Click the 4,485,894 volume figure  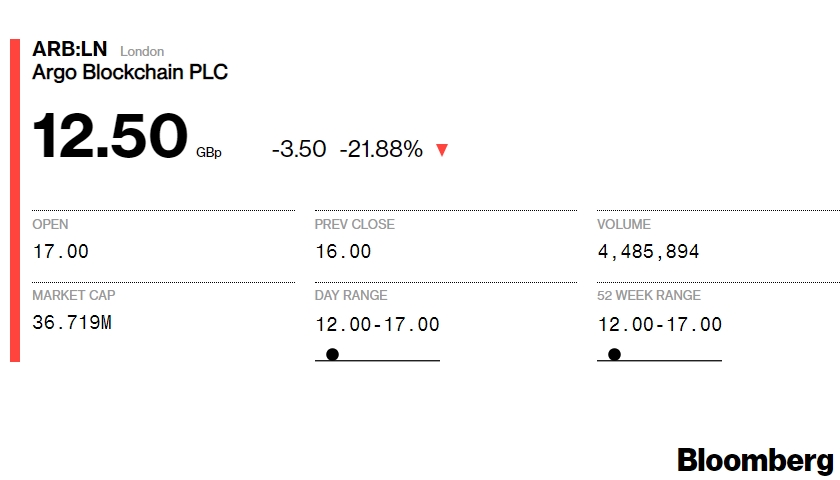coord(648,251)
